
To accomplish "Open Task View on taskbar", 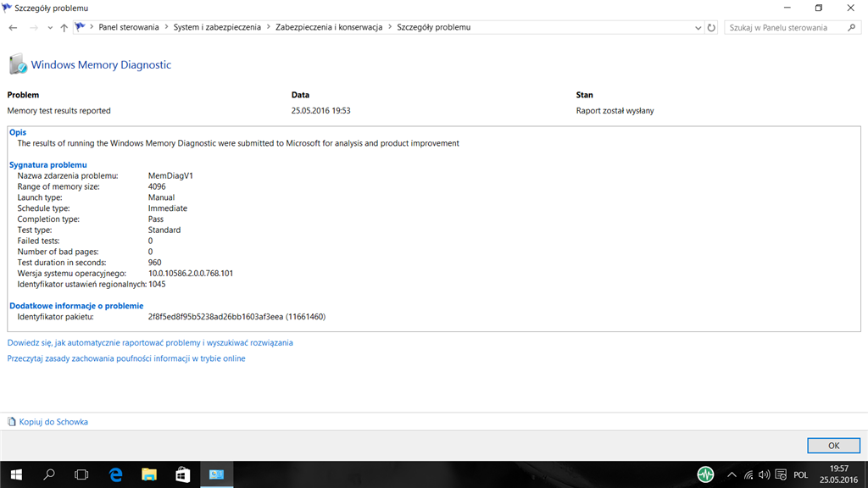I will 81,474.
